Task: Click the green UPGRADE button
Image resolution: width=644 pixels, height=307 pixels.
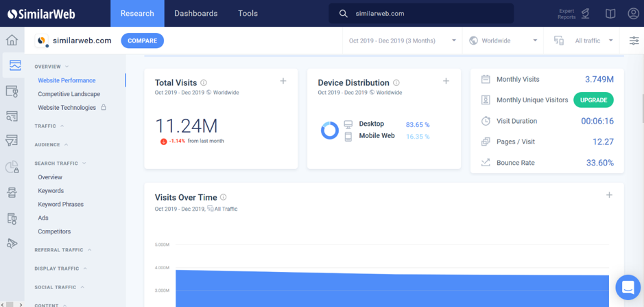Action: click(x=593, y=100)
